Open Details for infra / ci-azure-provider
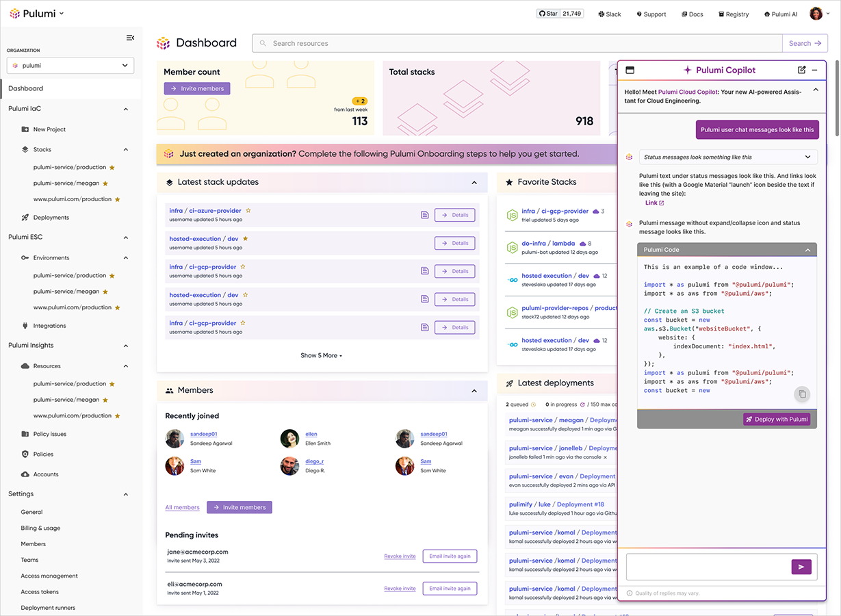Image resolution: width=841 pixels, height=616 pixels. coord(455,215)
